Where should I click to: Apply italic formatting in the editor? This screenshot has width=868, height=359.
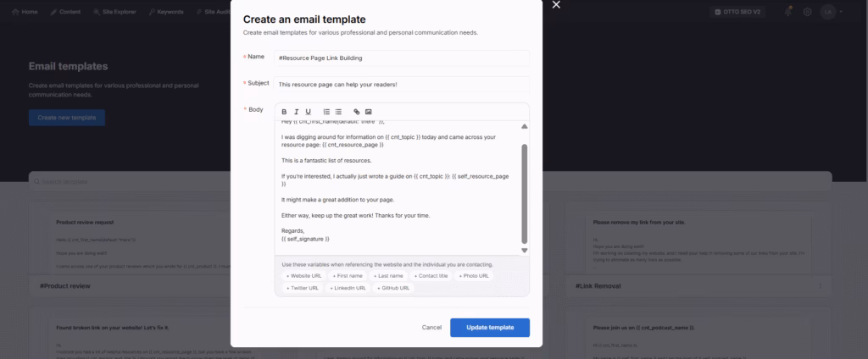pyautogui.click(x=297, y=112)
